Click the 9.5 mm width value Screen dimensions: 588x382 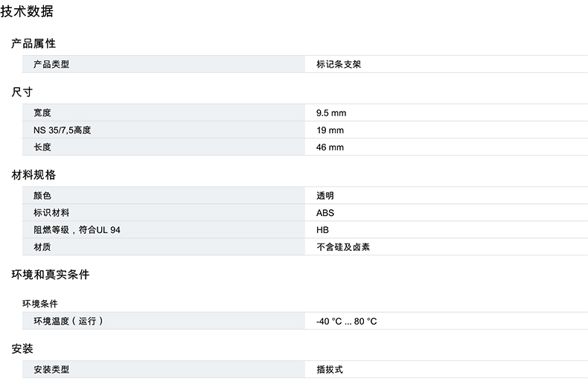pos(331,113)
